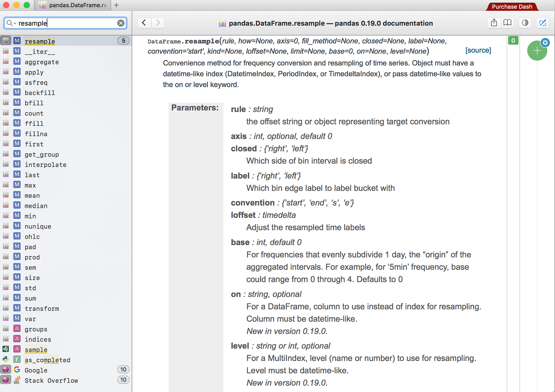Click the annotation edit icon
The height and width of the screenshot is (392, 555).
pos(543,23)
